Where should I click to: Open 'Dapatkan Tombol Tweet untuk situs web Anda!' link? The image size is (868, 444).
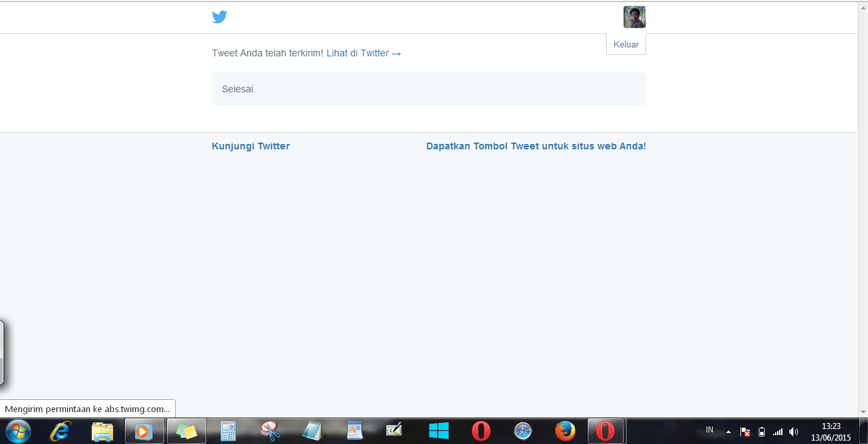click(x=536, y=146)
